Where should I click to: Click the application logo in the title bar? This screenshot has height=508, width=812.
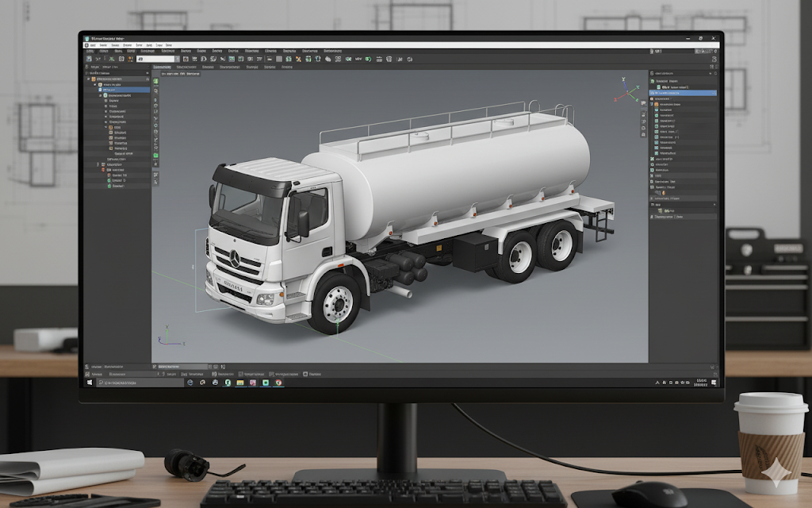tap(87, 38)
